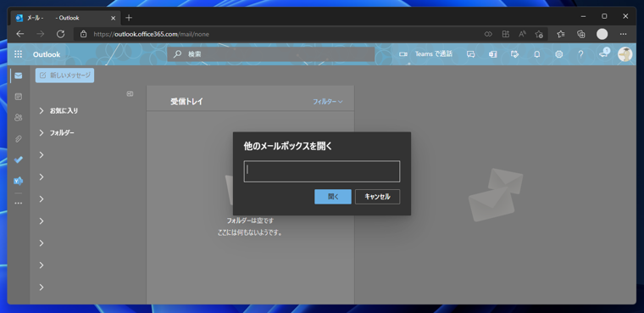Viewport: 644px width, 313px height.
Task: Select the メール - Outlook browser tab
Action: (x=66, y=18)
